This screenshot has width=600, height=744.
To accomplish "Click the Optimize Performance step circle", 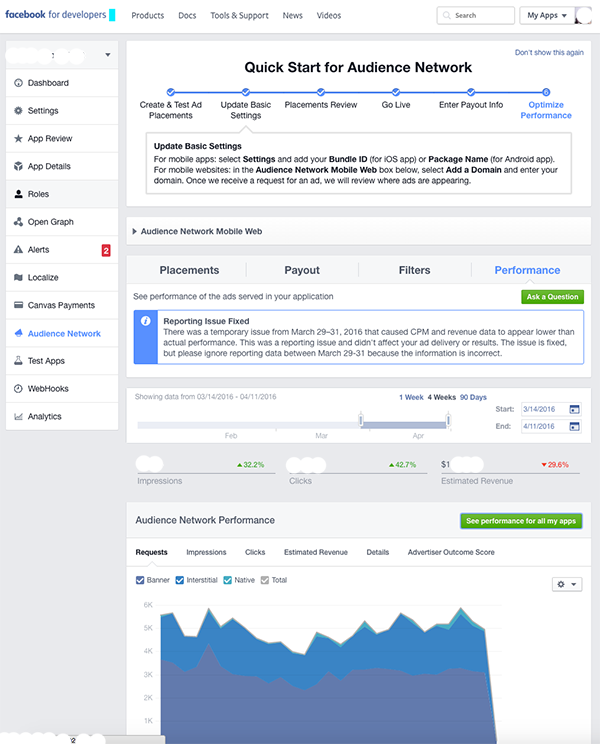I will pos(546,92).
